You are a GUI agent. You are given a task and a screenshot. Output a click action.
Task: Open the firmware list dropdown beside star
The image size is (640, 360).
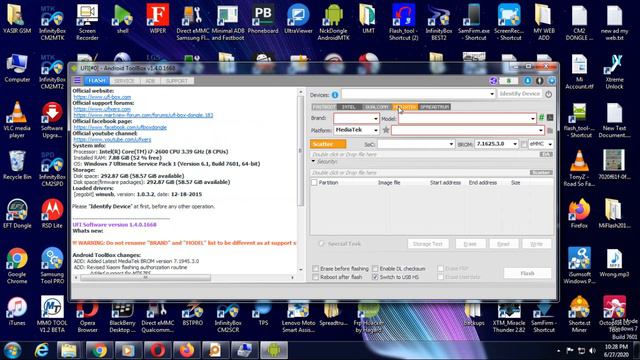point(540,130)
